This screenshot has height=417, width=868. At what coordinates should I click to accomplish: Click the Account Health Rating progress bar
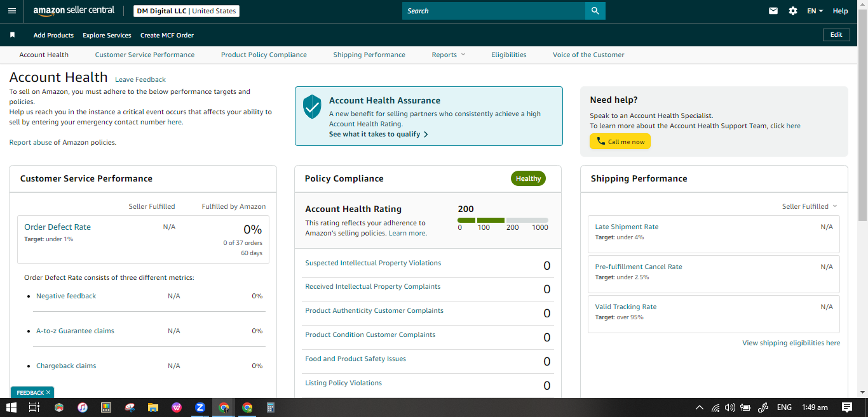(503, 220)
